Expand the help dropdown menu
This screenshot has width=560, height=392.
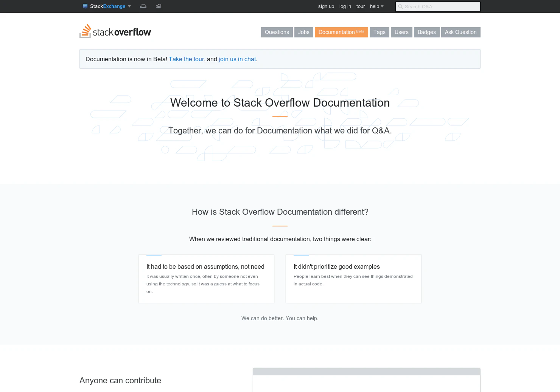pyautogui.click(x=376, y=6)
